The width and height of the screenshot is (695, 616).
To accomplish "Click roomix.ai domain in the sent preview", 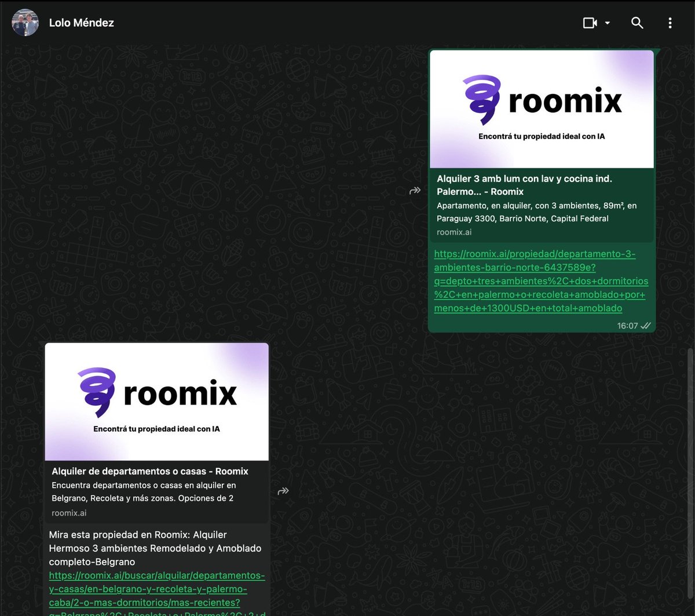I will [x=454, y=232].
